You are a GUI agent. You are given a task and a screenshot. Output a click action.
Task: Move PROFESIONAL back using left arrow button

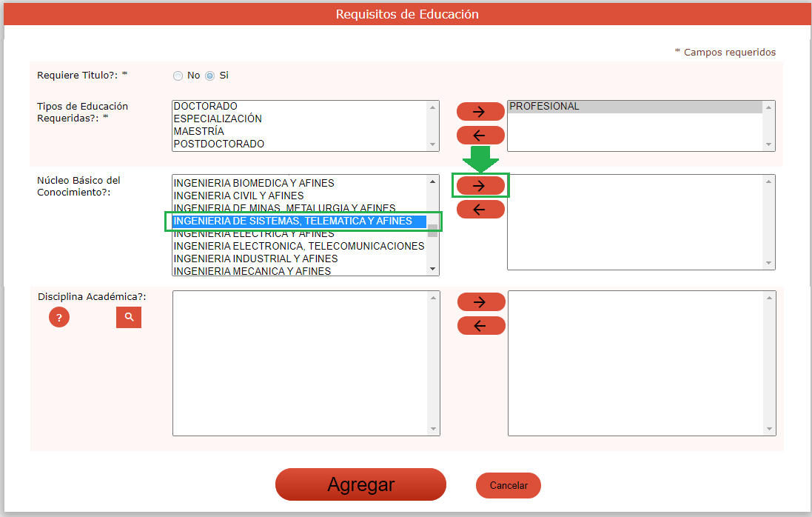pyautogui.click(x=480, y=136)
